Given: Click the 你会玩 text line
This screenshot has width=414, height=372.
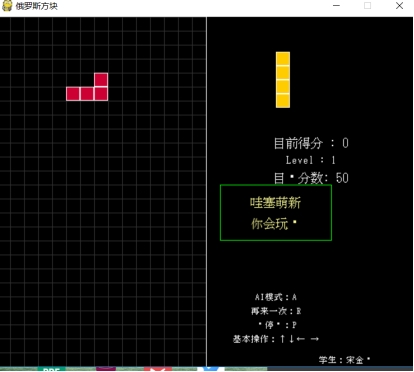Looking at the screenshot, I should pyautogui.click(x=274, y=224).
